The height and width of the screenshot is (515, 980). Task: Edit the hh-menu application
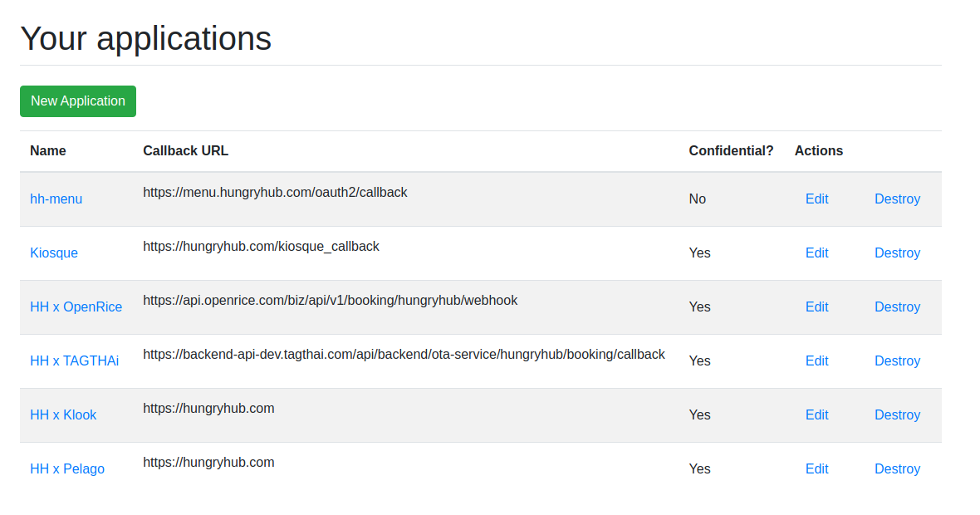[816, 199]
